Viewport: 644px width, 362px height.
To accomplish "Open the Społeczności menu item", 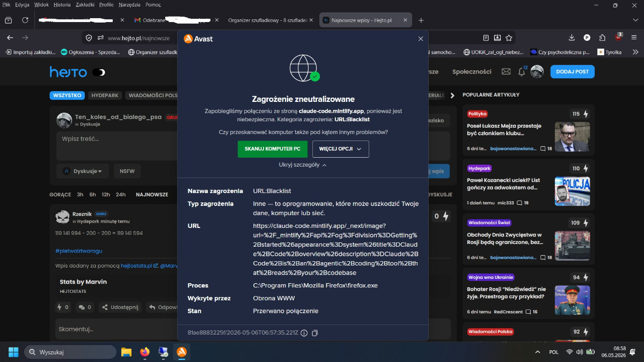I will 472,72.
